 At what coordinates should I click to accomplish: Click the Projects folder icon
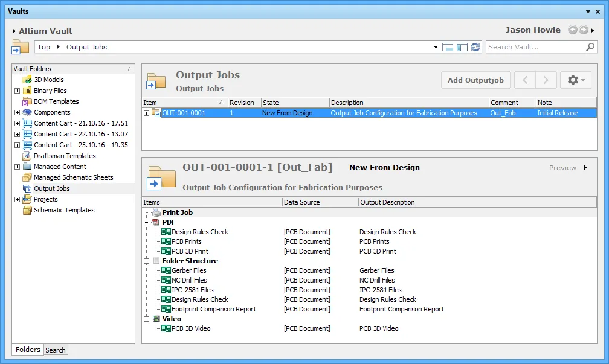[x=27, y=199]
